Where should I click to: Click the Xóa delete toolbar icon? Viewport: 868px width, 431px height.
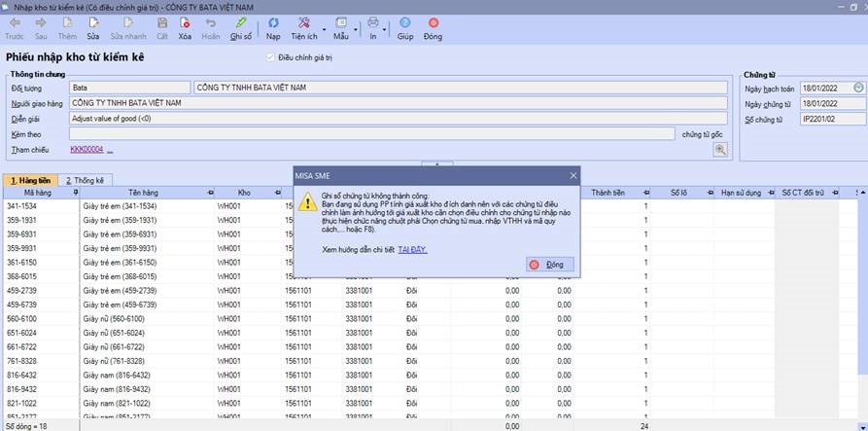[185, 23]
